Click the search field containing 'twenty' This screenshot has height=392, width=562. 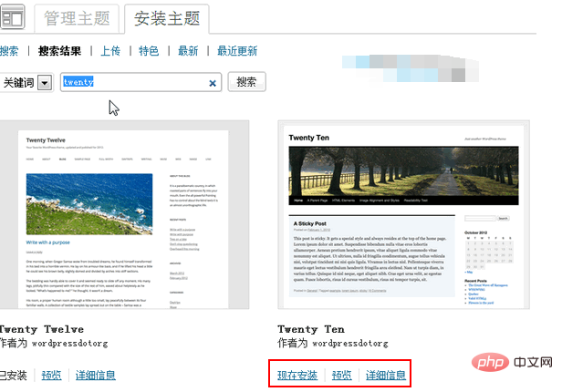pos(132,82)
